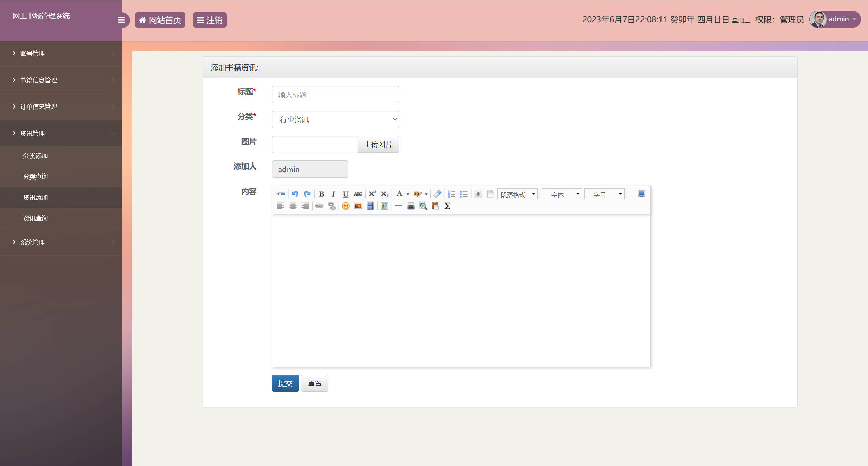Open the 资讯查询 menu item
The height and width of the screenshot is (466, 868).
pos(36,218)
